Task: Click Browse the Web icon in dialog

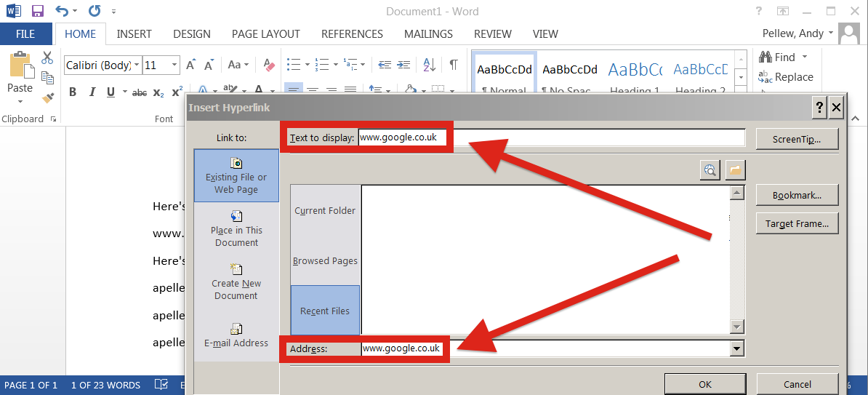Action: pyautogui.click(x=710, y=170)
